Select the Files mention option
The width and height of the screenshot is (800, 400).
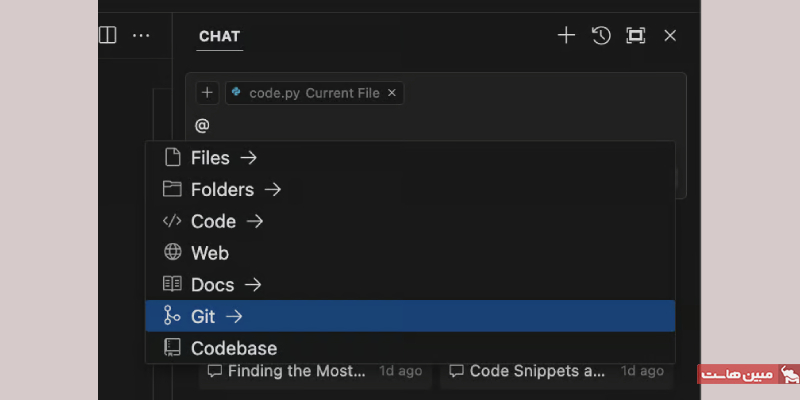pos(410,158)
